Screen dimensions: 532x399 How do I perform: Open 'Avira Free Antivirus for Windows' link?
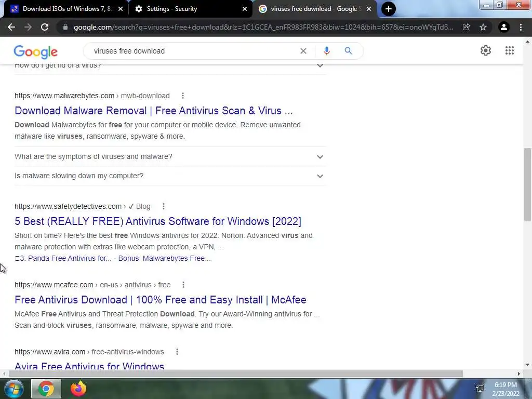[89, 366]
